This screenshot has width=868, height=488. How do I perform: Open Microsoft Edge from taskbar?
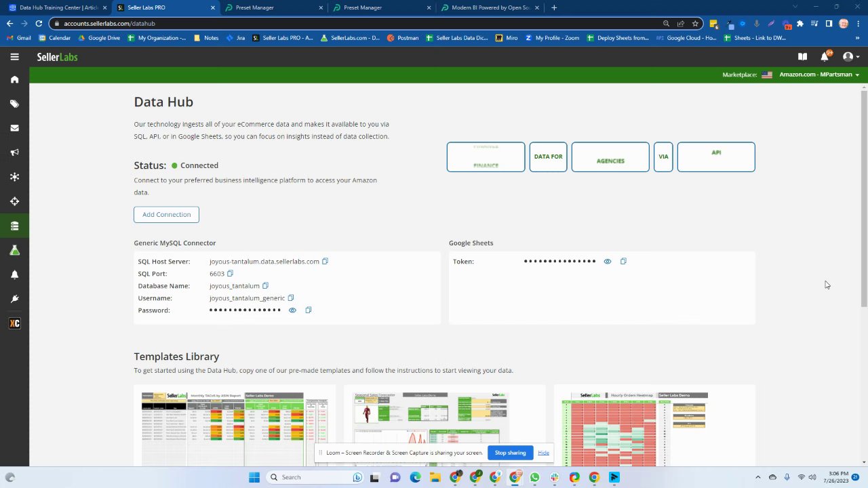point(415,477)
